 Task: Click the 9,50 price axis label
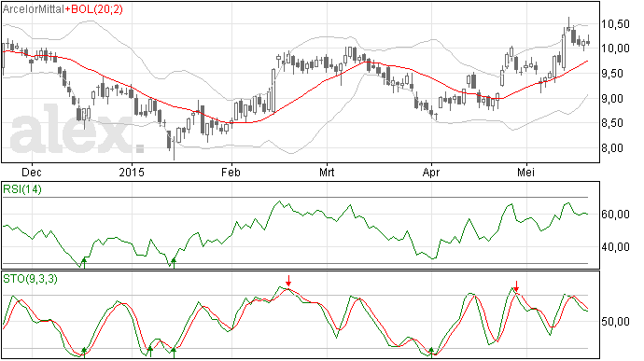(615, 74)
